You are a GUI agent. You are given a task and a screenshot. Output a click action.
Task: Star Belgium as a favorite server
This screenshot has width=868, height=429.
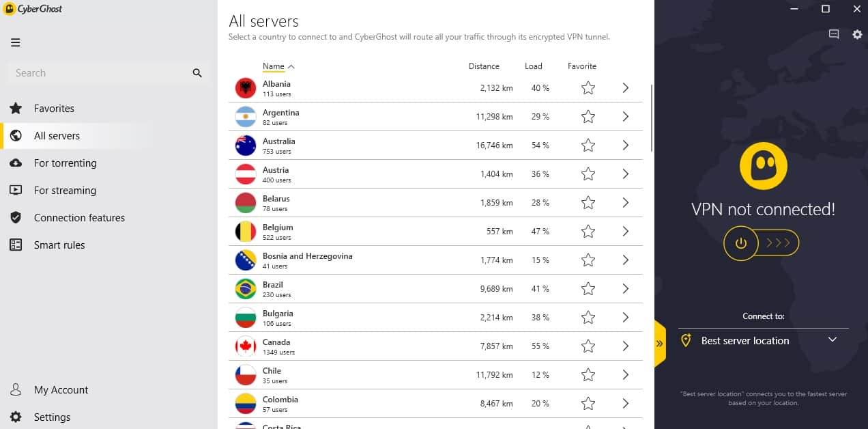(588, 232)
